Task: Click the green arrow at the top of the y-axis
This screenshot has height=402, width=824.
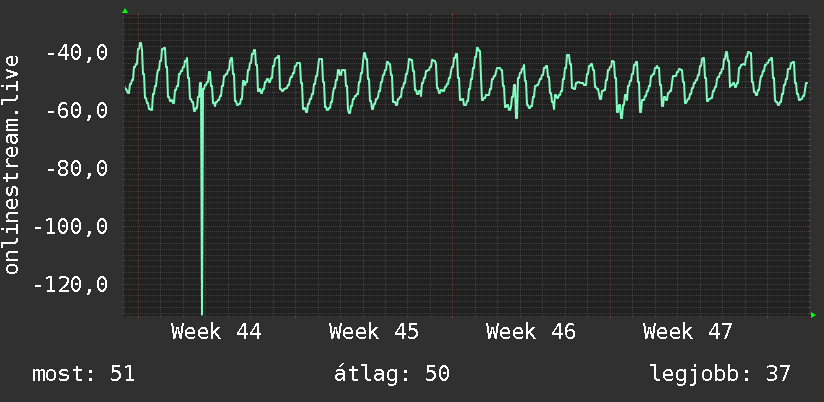Action: pos(125,11)
